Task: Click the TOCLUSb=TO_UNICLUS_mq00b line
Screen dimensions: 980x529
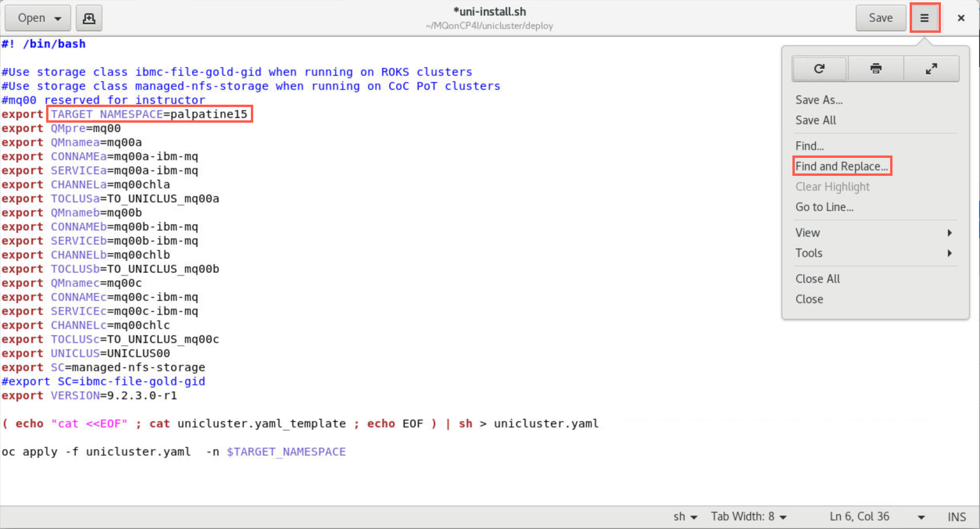Action: 111,269
